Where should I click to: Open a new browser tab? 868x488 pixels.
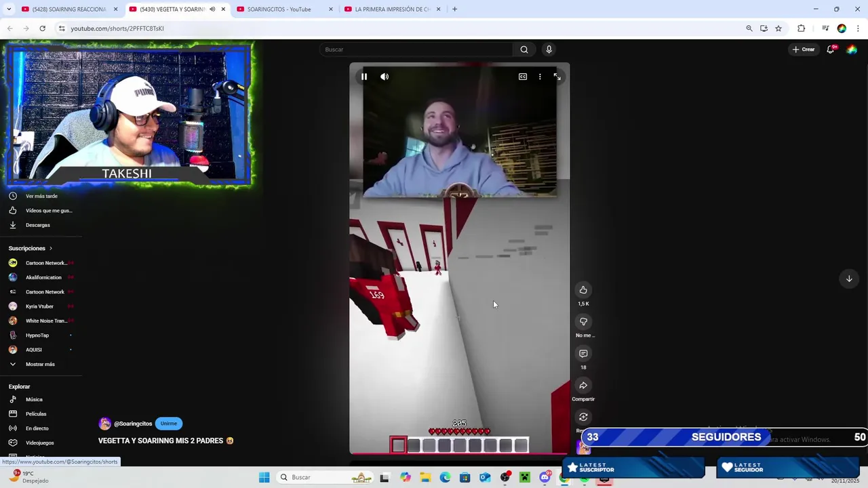tap(454, 9)
